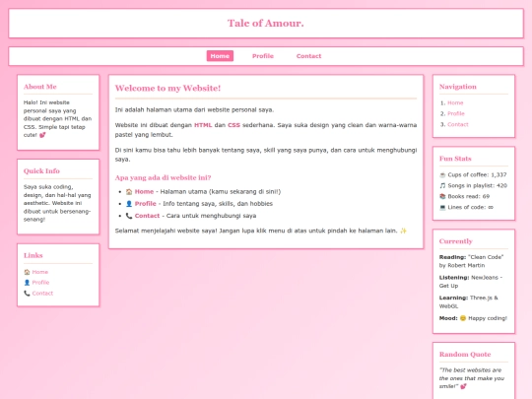Click 'Cups of coffee: 1,337' stat
The height and width of the screenshot is (399, 532).
pos(473,175)
